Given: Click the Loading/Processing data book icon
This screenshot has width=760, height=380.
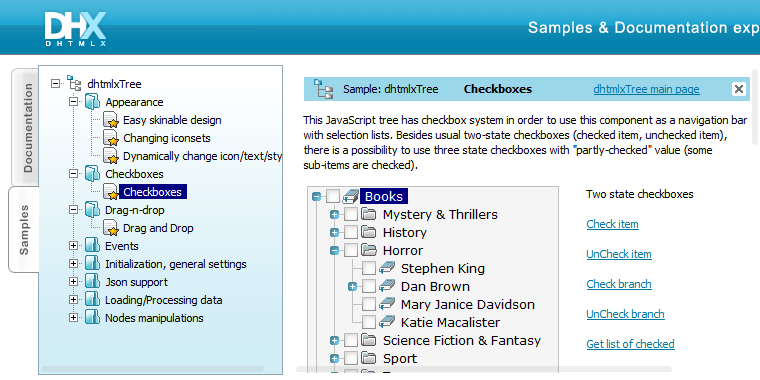Looking at the screenshot, I should 92,300.
